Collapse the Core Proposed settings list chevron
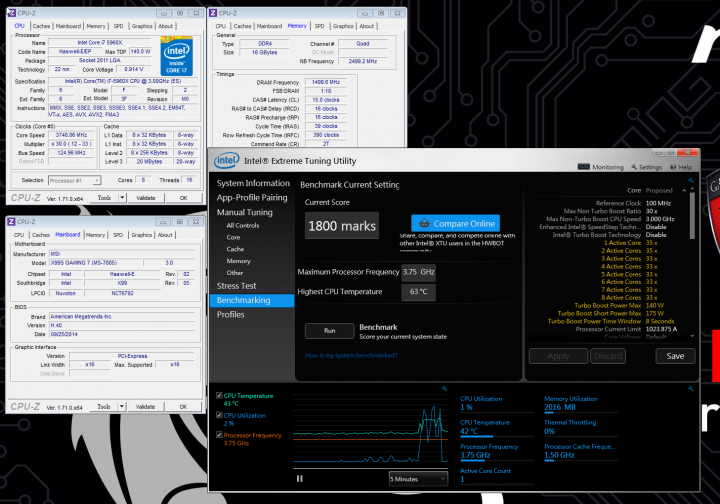This screenshot has height=504, width=720. click(684, 190)
